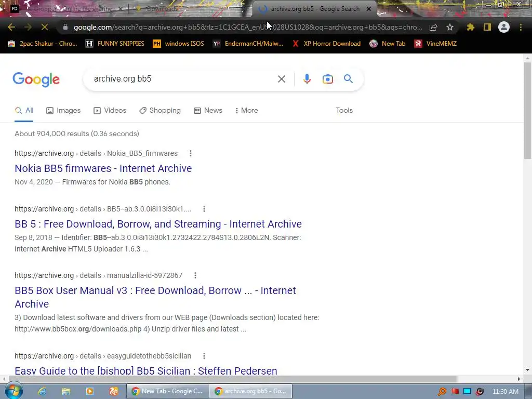The width and height of the screenshot is (532, 399).
Task: Go back with the browser back arrow
Action: click(11, 27)
